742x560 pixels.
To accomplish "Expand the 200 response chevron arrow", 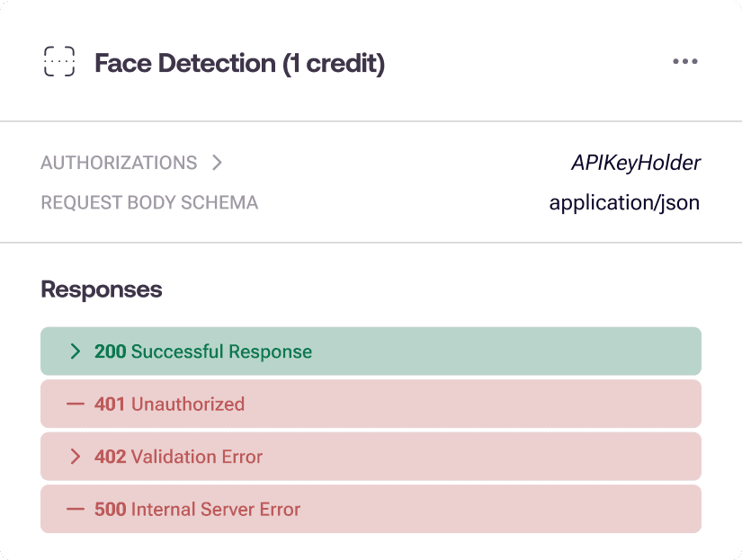I will pos(76,351).
